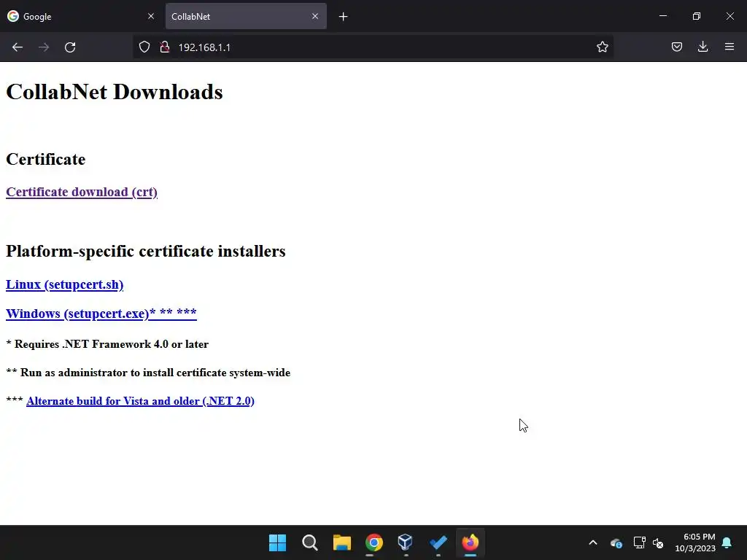Open the Firefox application menu
The height and width of the screenshot is (560, 747).
coord(729,47)
